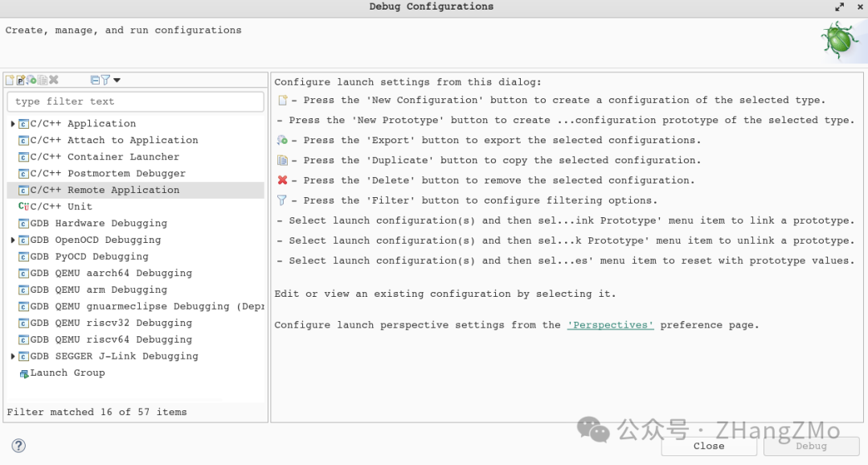Click the New Prototype toolbar icon

tap(20, 80)
